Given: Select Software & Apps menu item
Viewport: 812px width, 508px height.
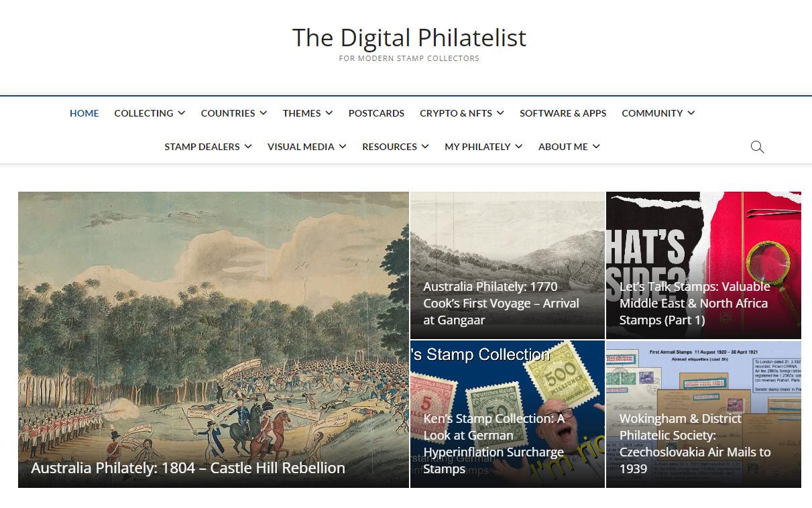Looking at the screenshot, I should click(563, 113).
